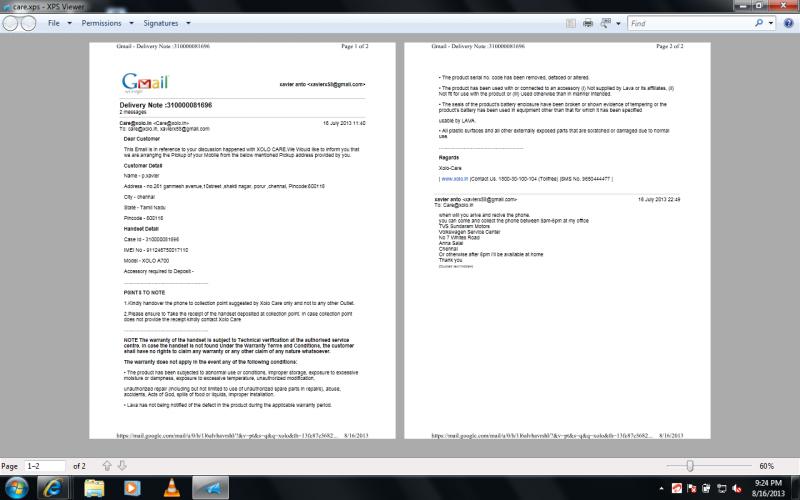Click the red Airtel tray icon
The height and width of the screenshot is (500, 800).
(x=677, y=489)
